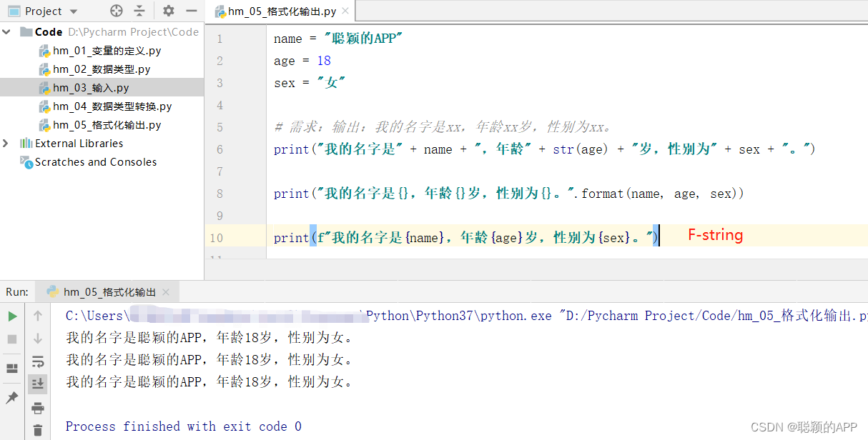Click the Stop process square icon
The height and width of the screenshot is (440, 868).
12,339
